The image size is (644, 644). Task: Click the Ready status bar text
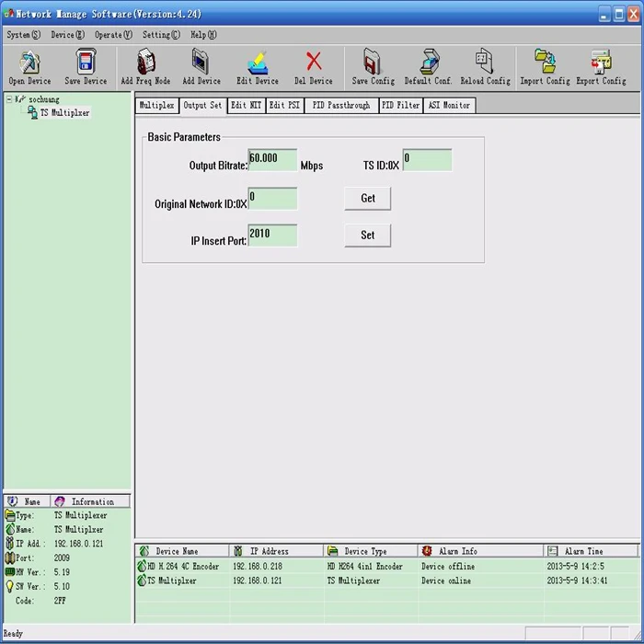tap(13, 633)
